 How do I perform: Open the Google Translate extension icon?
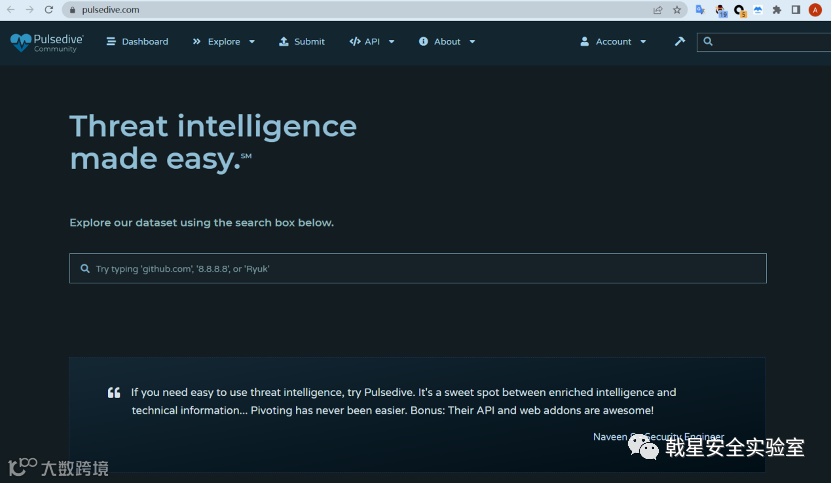click(700, 10)
